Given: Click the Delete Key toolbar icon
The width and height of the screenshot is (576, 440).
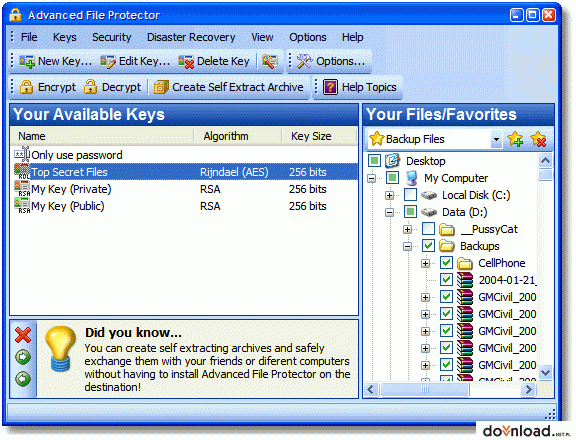Looking at the screenshot, I should click(186, 61).
